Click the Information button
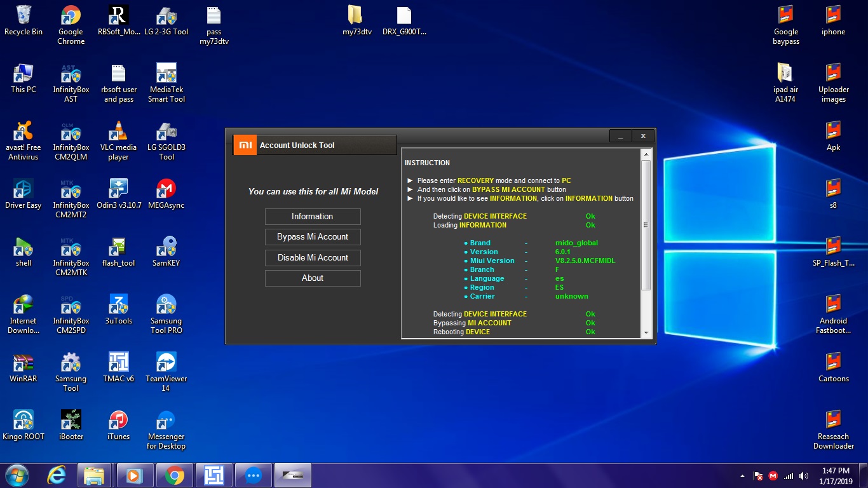 313,217
